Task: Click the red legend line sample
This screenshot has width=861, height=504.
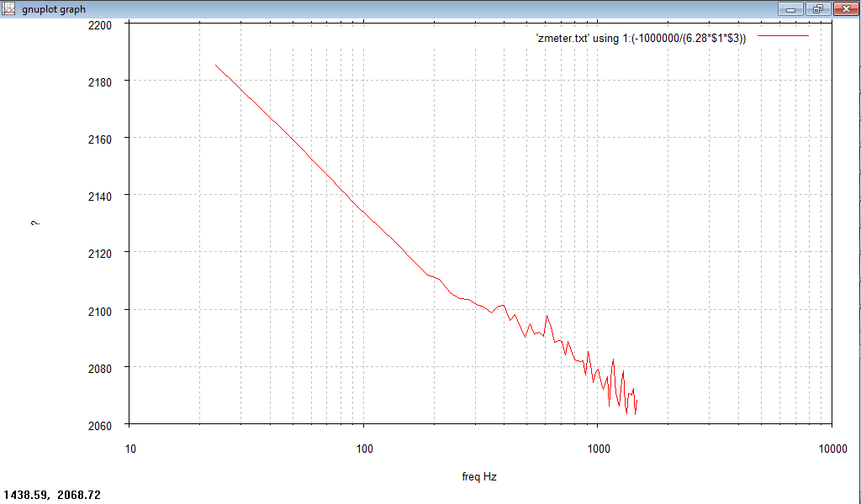Action: (x=783, y=36)
